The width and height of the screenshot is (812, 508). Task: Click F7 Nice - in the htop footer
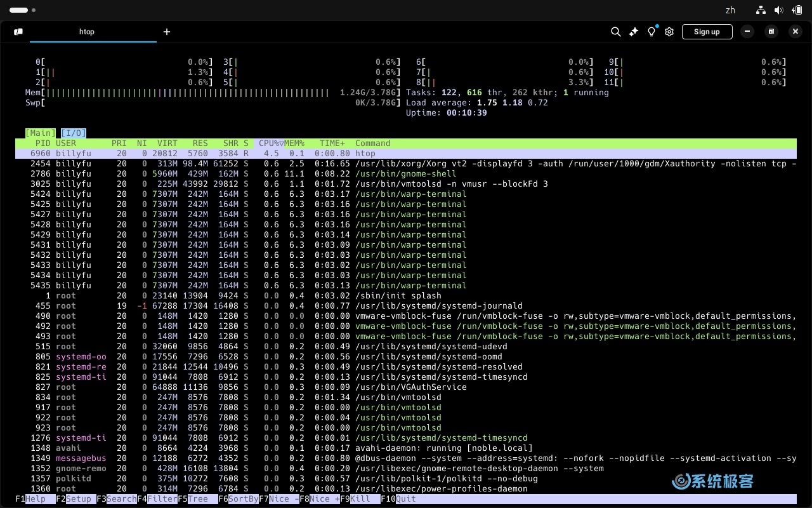279,499
